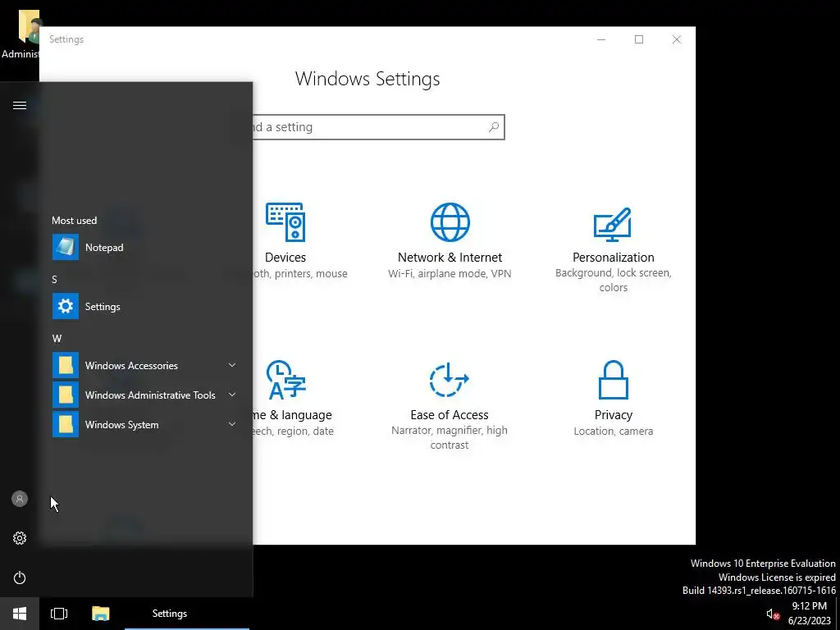Open the taskbar clock showing 9:12 PM
The image size is (840, 630).
click(x=809, y=614)
